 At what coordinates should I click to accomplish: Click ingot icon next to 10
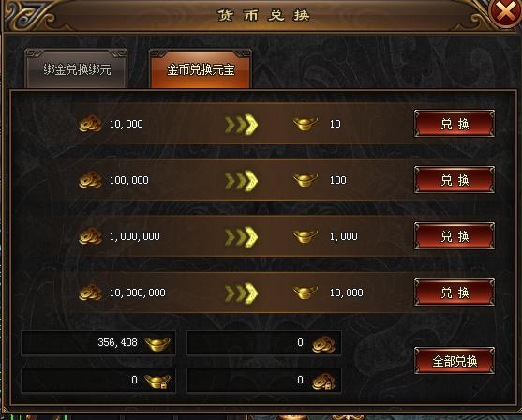(306, 124)
